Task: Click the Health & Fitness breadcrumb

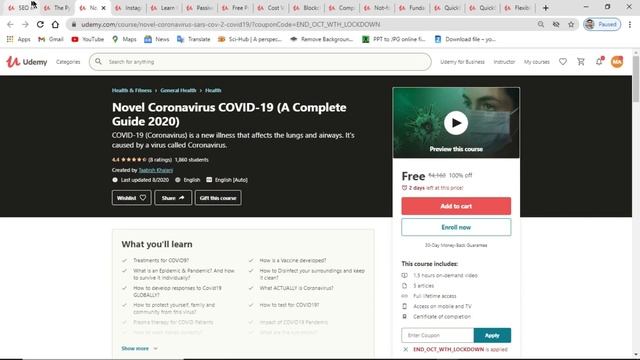Action: click(132, 91)
